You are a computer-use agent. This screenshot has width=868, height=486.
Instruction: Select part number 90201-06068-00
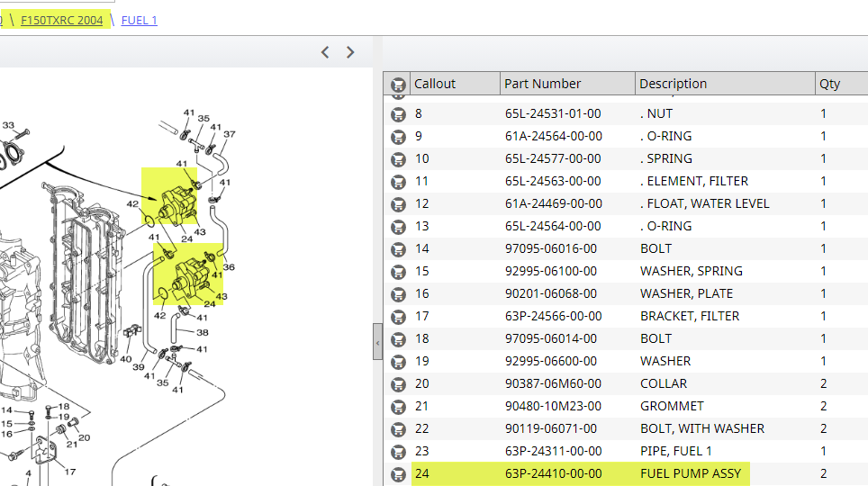coord(551,293)
